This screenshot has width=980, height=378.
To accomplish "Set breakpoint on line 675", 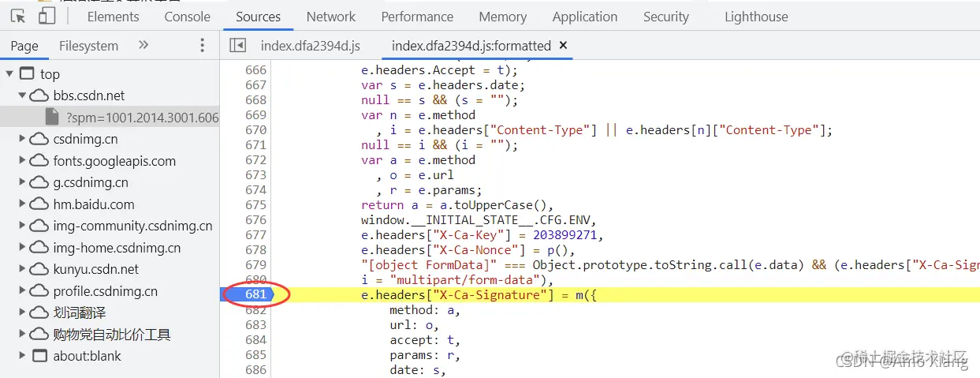I will (255, 205).
